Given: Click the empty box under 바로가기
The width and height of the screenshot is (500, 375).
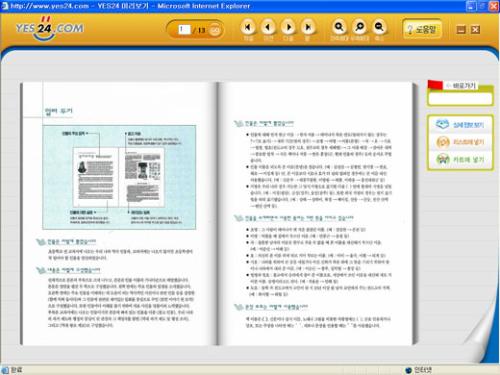Looking at the screenshot, I should click(460, 99).
